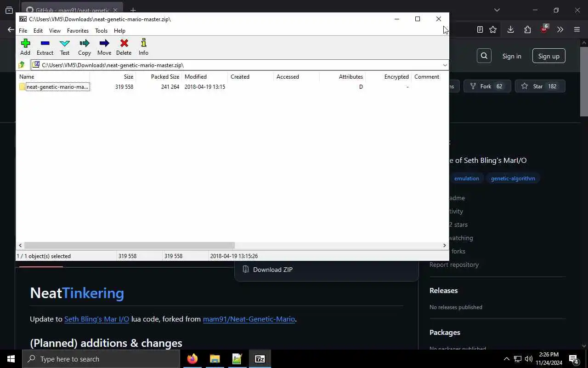Click the 2018-04-19 13:15 modified cell
Viewport: 588px width, 368px height.
click(204, 86)
